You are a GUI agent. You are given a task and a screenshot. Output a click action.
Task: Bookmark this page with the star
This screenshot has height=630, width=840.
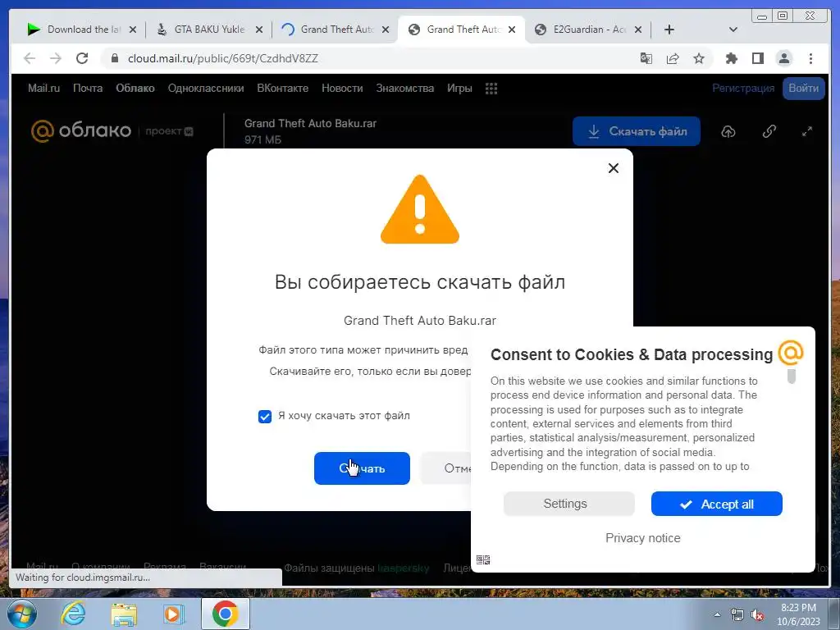click(x=699, y=58)
